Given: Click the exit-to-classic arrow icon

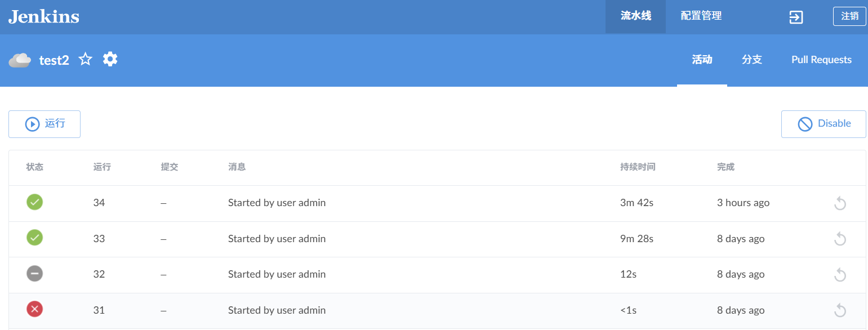Looking at the screenshot, I should [795, 17].
